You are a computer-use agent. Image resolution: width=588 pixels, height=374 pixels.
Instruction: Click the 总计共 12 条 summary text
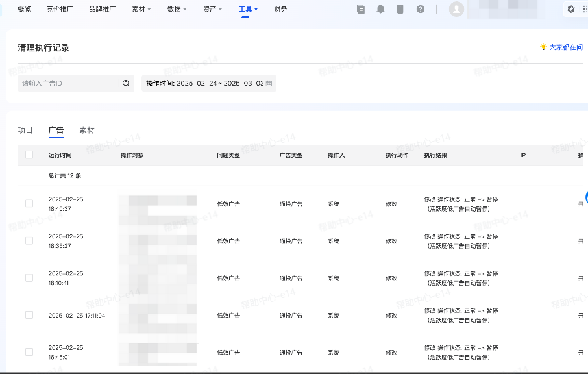click(x=64, y=175)
